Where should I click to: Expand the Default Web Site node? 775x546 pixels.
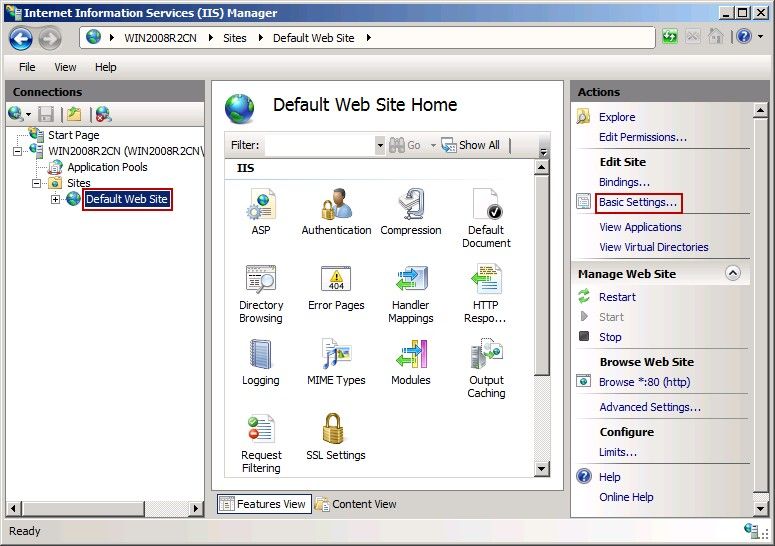point(55,200)
